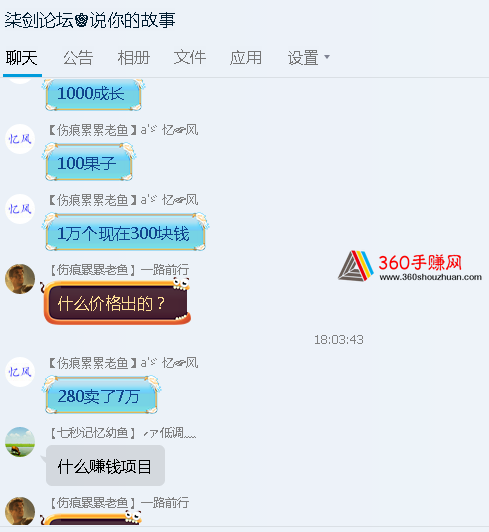Click the www.360shouzhuan.com link text
This screenshot has width=489, height=532.
(431, 277)
